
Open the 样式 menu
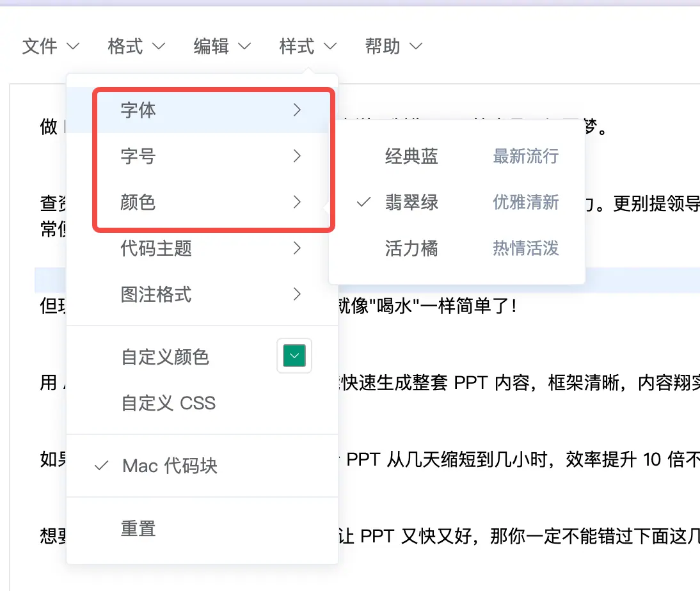pos(308,46)
